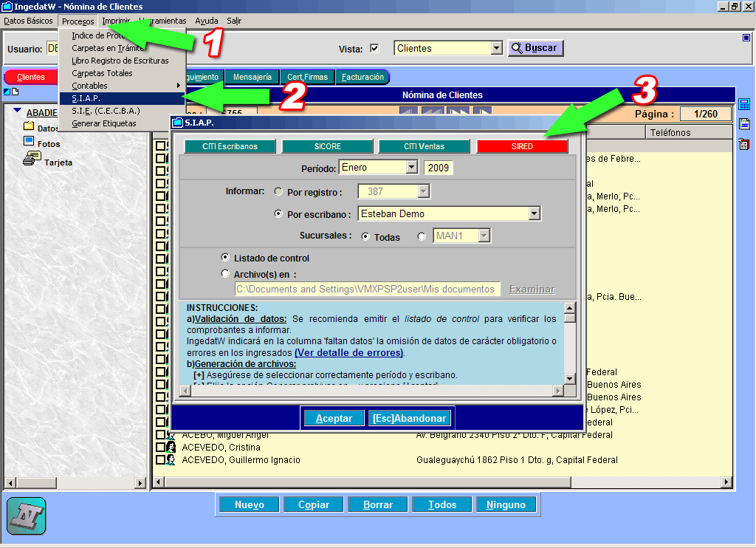Image resolution: width=756 pixels, height=548 pixels.
Task: Click the person icon beside ACEVEDO, Guillermo Ignacio
Action: [x=171, y=460]
